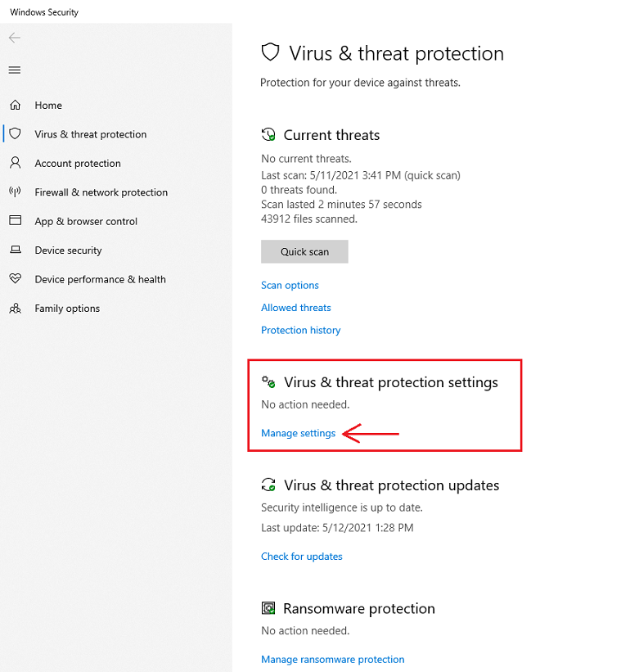This screenshot has width=630, height=672.
Task: Click the Device performance heart icon
Action: coord(15,279)
